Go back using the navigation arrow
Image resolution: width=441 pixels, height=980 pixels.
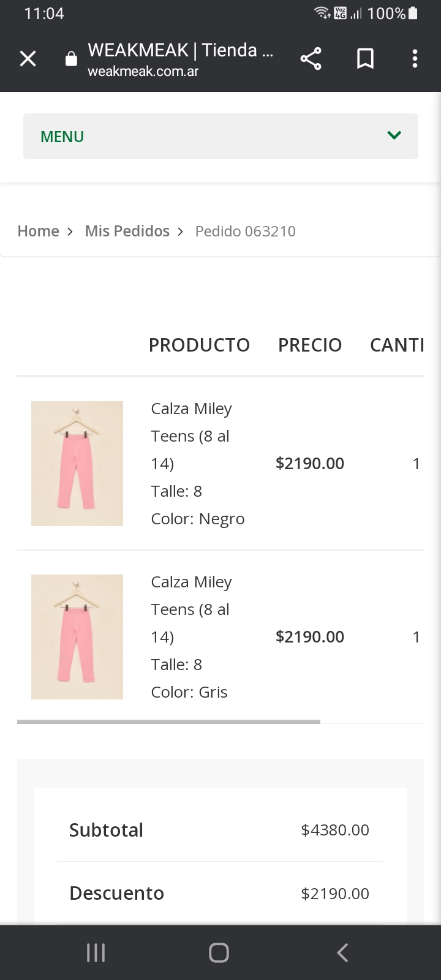342,952
